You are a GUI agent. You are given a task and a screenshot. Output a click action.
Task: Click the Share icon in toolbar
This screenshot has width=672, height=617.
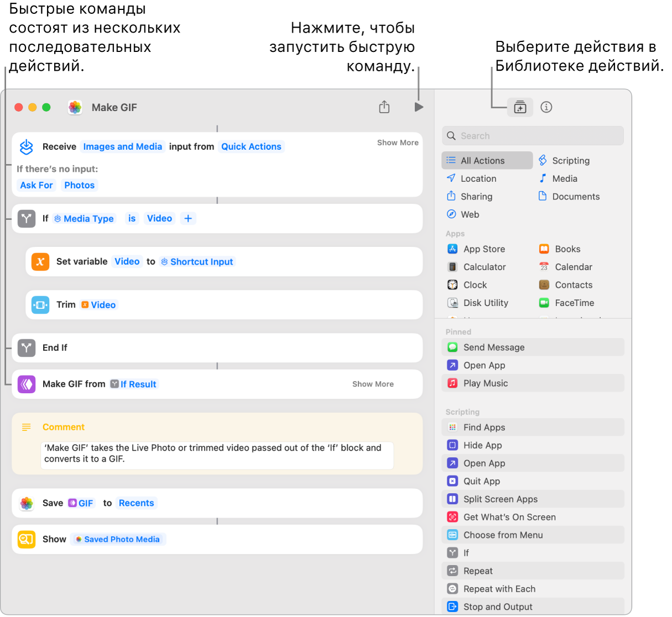click(x=384, y=107)
